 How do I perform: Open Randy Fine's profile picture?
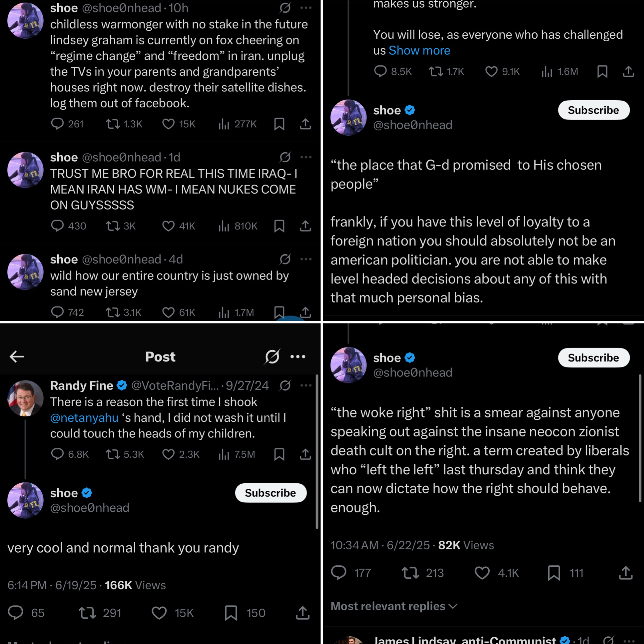[x=25, y=398]
